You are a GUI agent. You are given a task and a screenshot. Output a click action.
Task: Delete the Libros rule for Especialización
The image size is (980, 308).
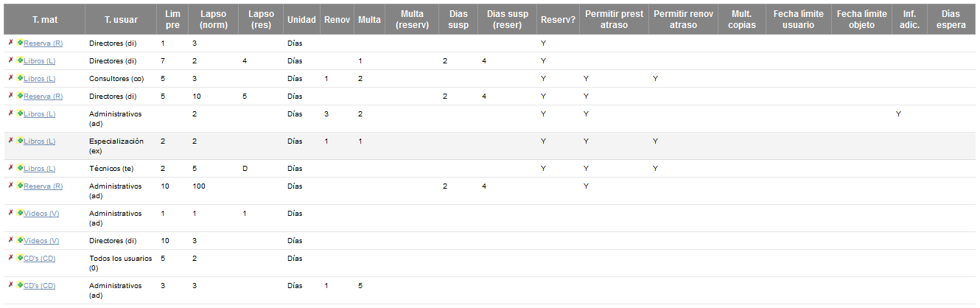10,141
